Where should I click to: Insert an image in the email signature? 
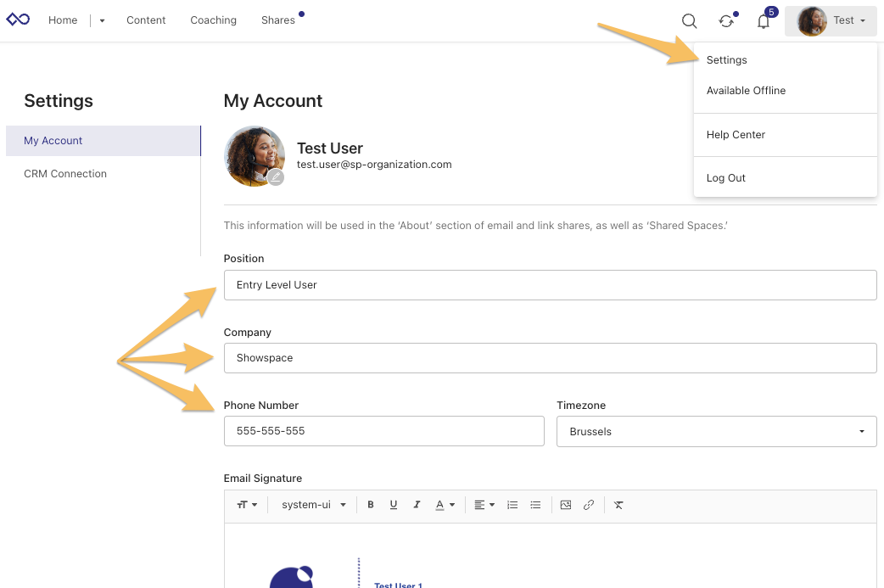coord(565,504)
